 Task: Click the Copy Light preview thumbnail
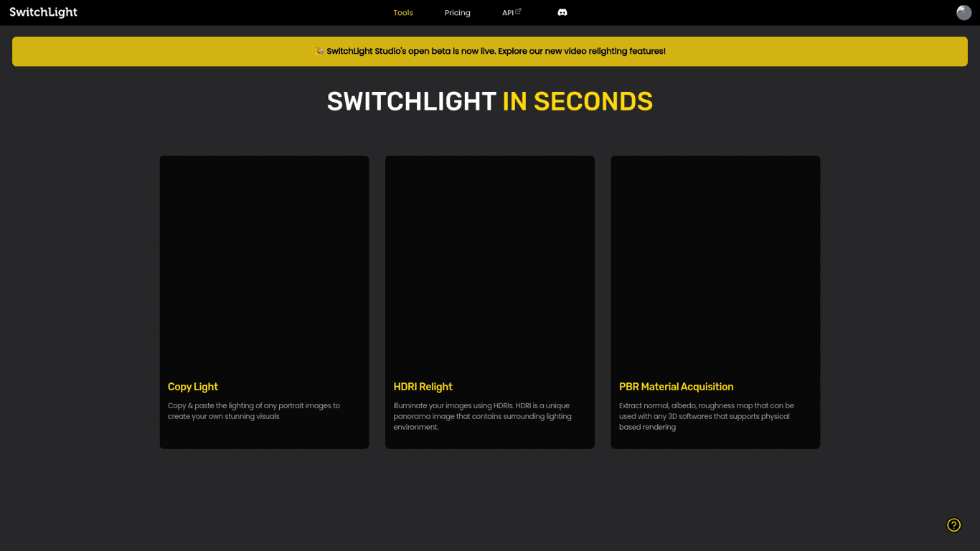click(x=264, y=258)
